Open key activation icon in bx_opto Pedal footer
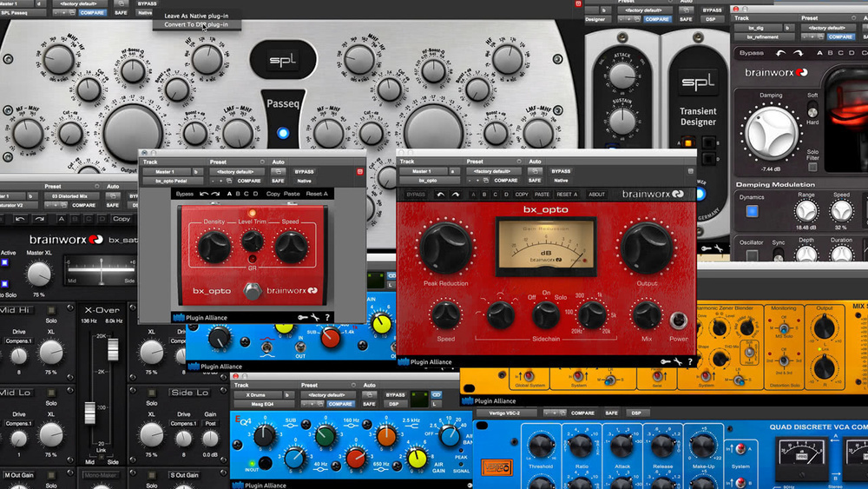Screen dimensions: 868x489 pos(303,317)
